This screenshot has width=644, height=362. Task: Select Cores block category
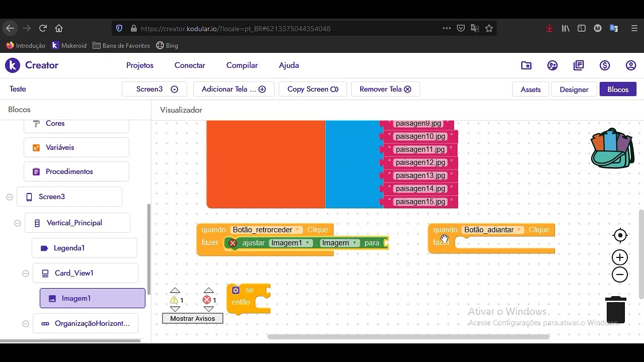coord(76,123)
